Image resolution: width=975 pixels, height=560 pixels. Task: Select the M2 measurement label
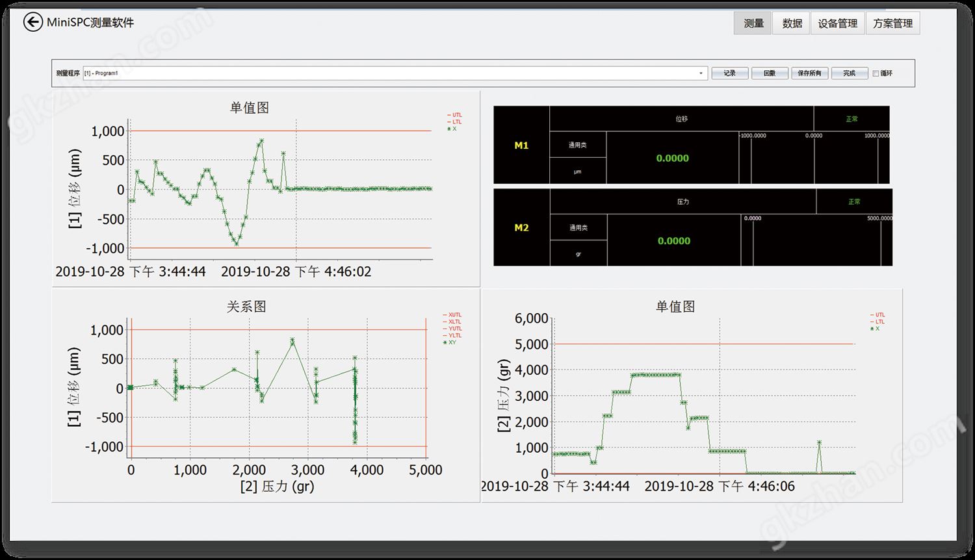pos(521,227)
